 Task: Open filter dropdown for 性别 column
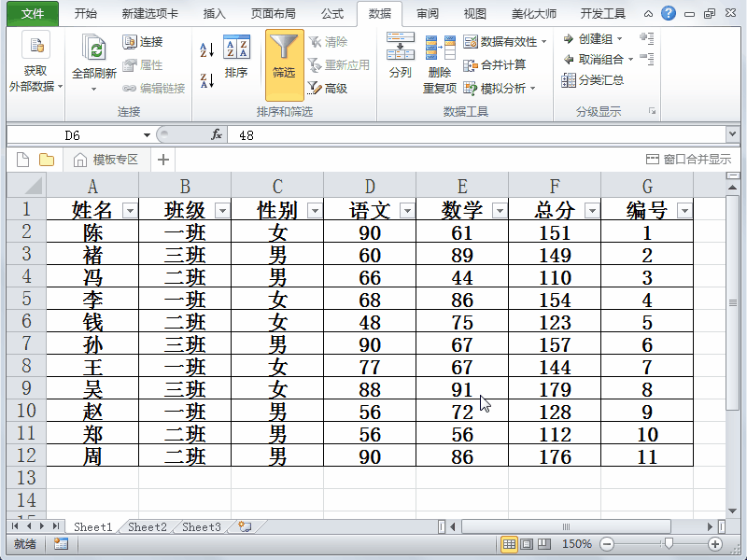(315, 210)
